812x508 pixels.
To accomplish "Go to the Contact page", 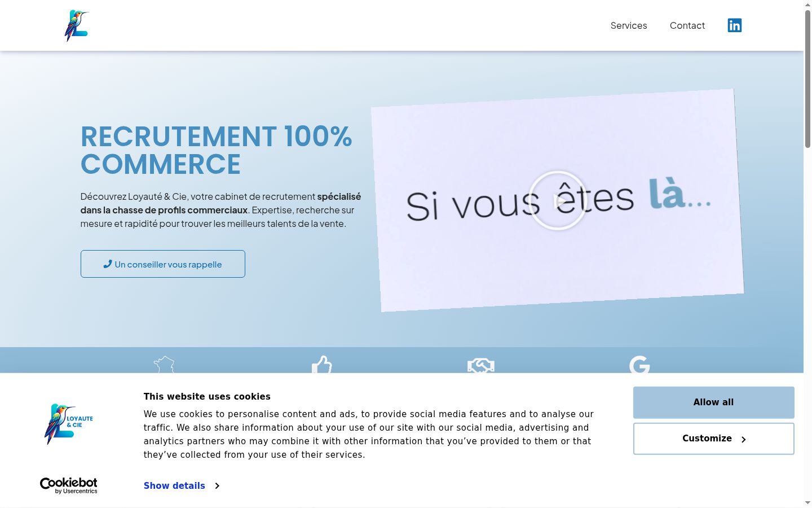I will click(687, 25).
